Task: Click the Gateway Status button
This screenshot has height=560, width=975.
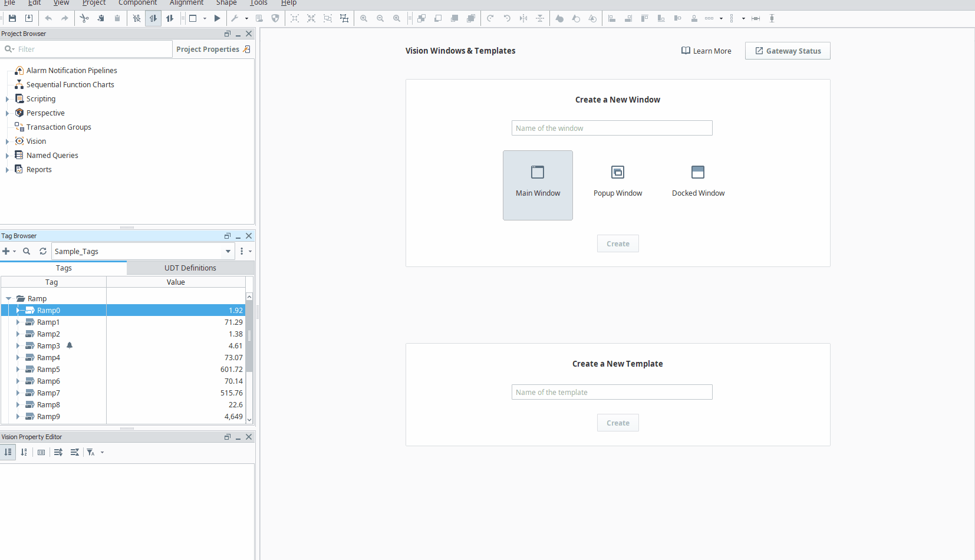Action: pos(787,51)
